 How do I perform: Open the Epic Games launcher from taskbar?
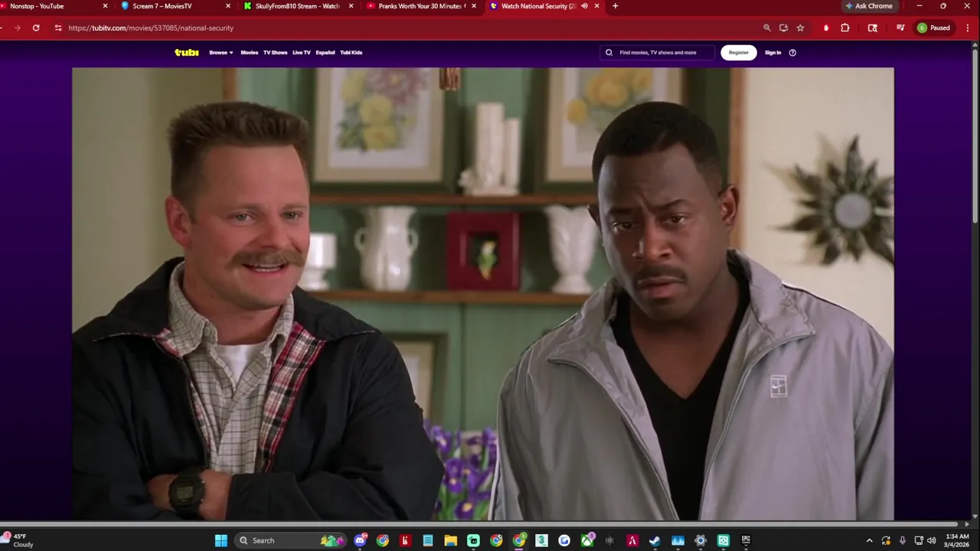(746, 540)
